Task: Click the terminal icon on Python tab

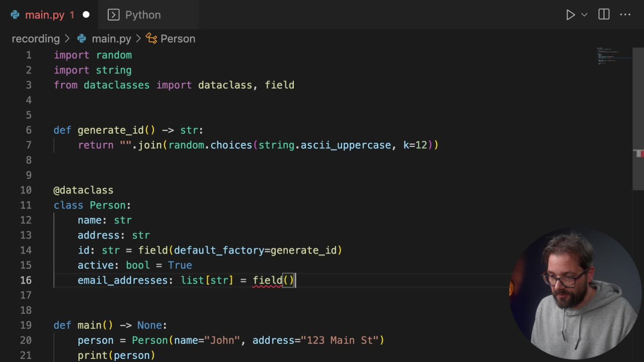Action: coord(114,15)
